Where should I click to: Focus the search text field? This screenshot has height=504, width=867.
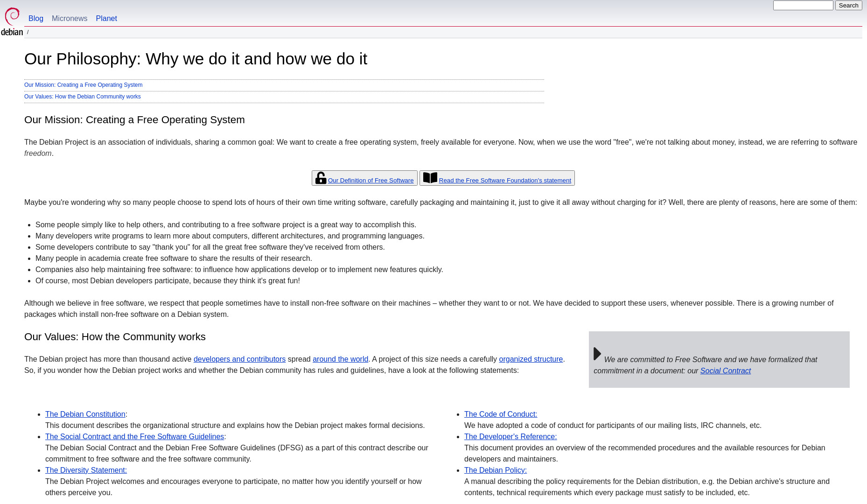803,6
